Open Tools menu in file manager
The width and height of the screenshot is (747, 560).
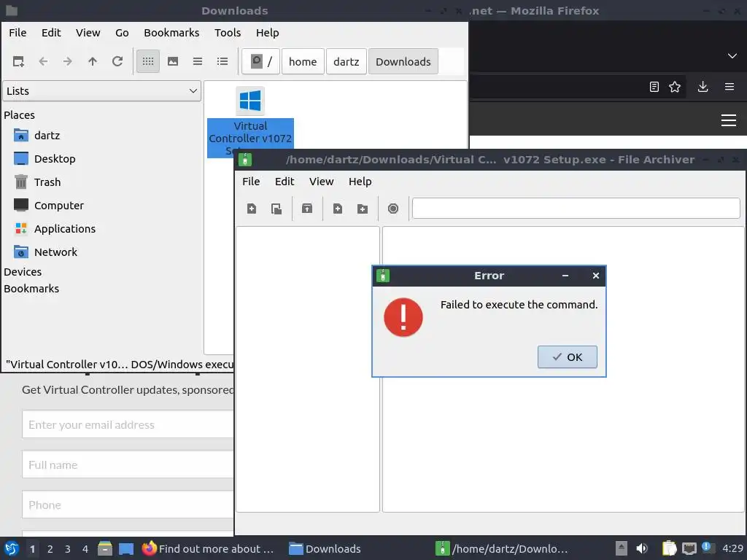point(228,32)
